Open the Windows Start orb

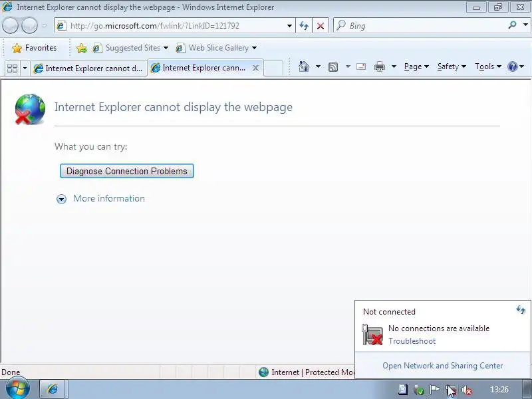coord(18,389)
